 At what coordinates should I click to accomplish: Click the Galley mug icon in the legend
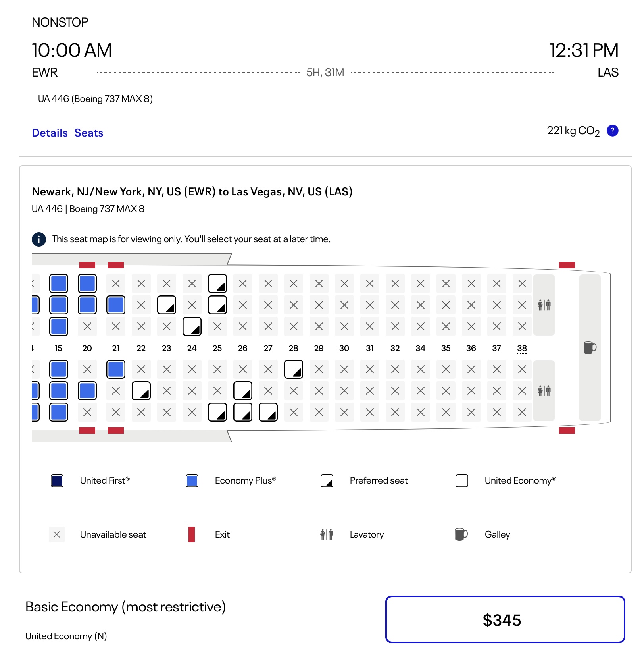pyautogui.click(x=461, y=534)
